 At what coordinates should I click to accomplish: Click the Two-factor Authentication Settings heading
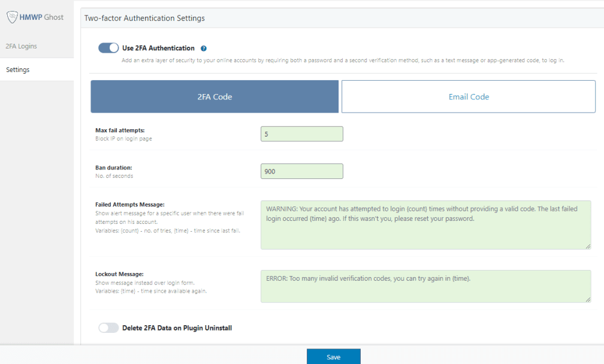tap(144, 18)
